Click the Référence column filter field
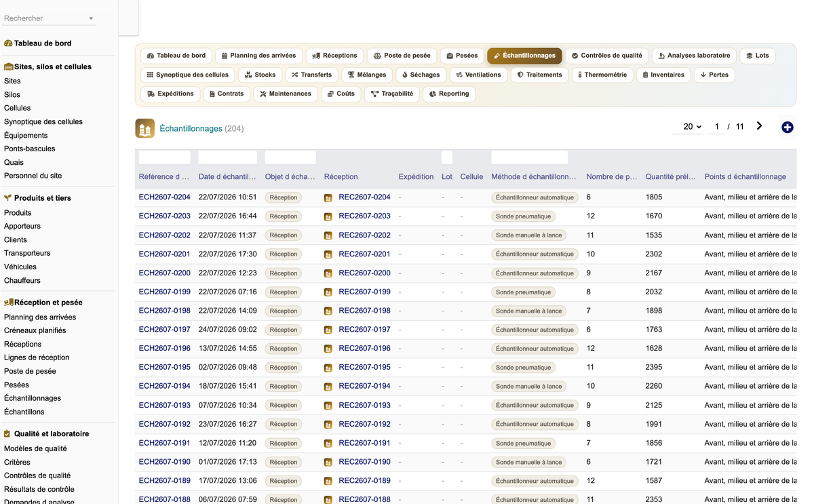Viewport: 814px width, 504px height. [x=165, y=157]
